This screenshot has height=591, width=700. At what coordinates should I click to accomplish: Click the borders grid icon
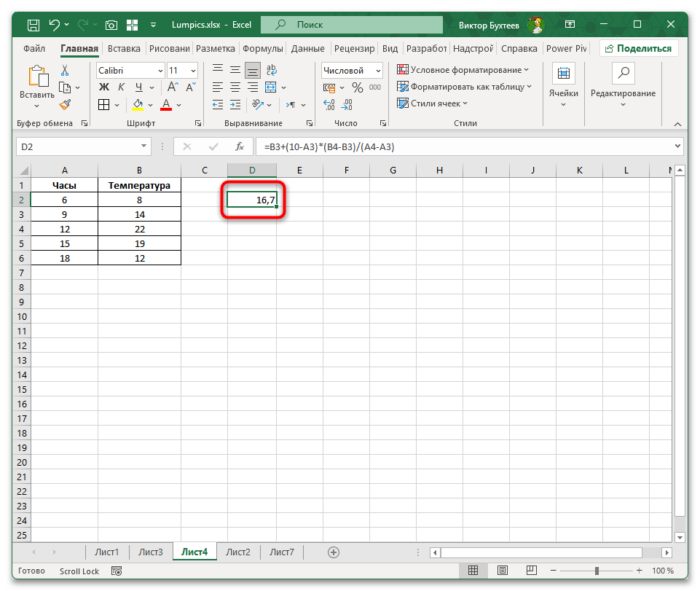103,104
